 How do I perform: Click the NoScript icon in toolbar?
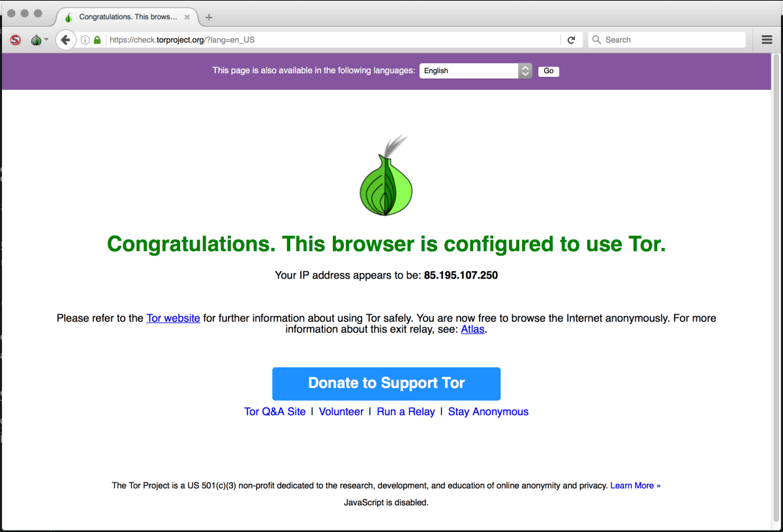16,40
